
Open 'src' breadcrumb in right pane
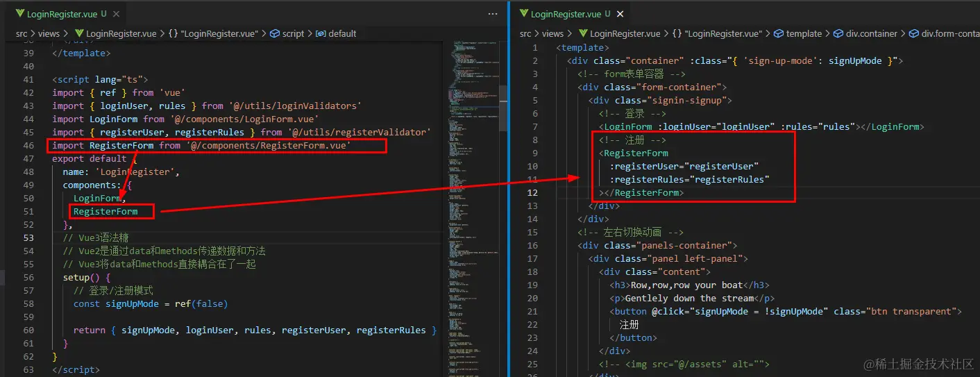tap(525, 33)
